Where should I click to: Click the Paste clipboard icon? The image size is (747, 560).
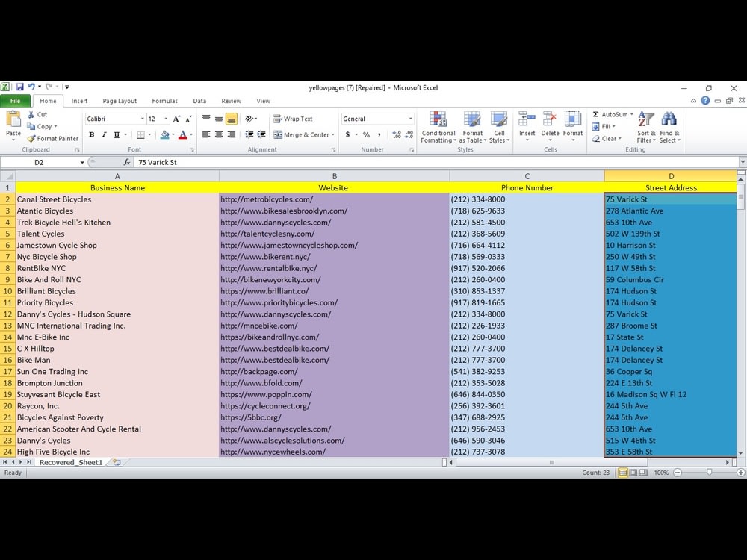13,119
